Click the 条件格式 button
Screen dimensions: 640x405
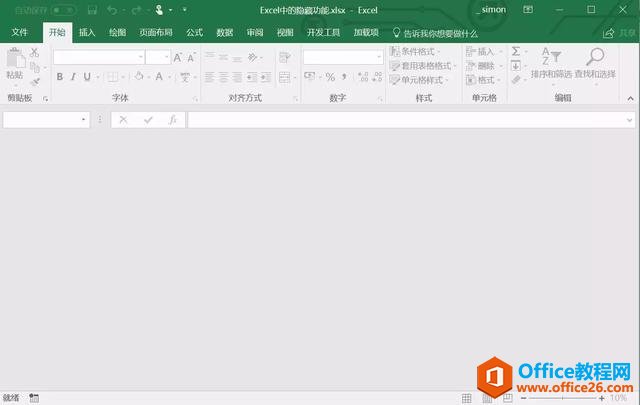coord(419,51)
